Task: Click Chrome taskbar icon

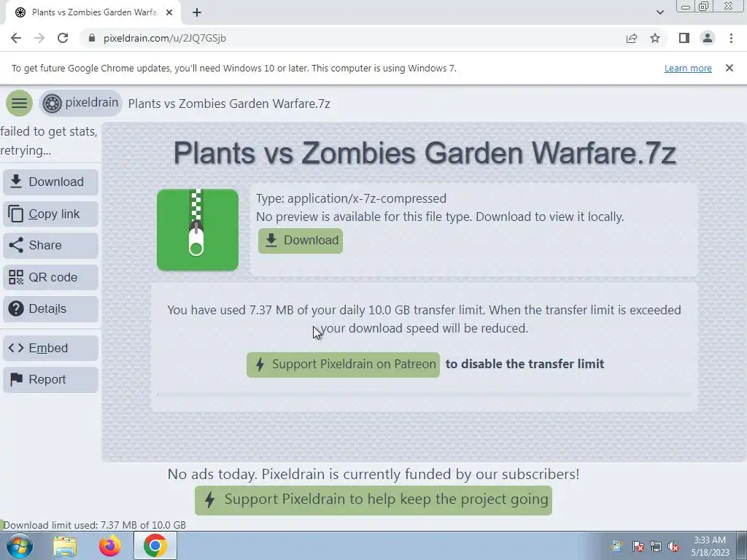Action: coord(155,545)
